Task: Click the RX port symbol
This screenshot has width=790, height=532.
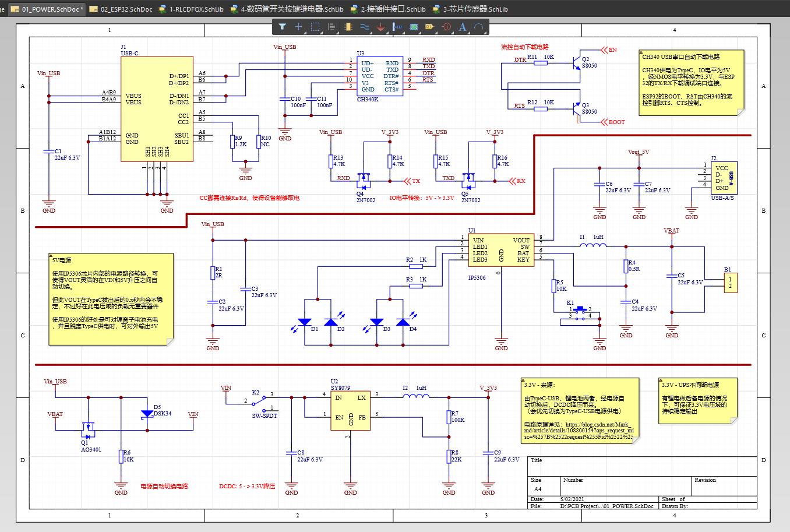Action: pyautogui.click(x=517, y=181)
